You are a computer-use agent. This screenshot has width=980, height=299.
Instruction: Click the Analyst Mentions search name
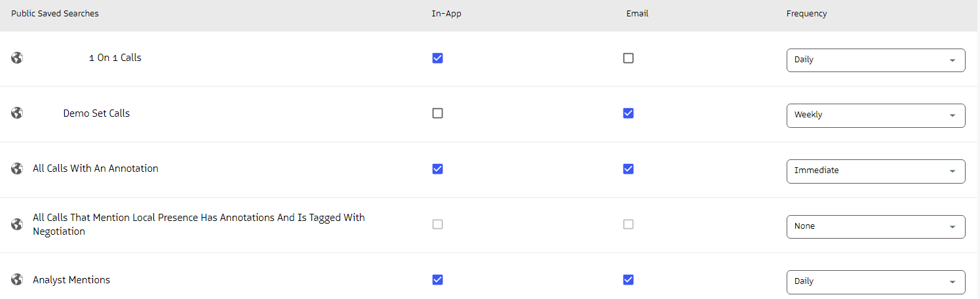[x=71, y=280]
